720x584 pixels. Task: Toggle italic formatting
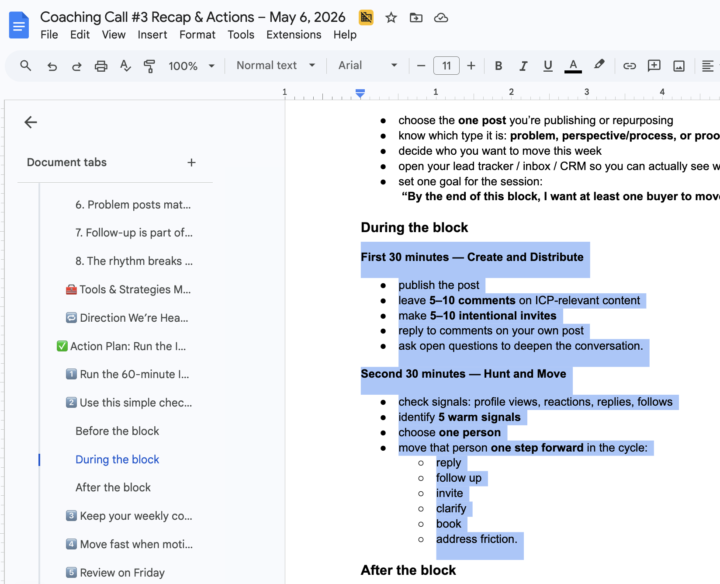523,66
